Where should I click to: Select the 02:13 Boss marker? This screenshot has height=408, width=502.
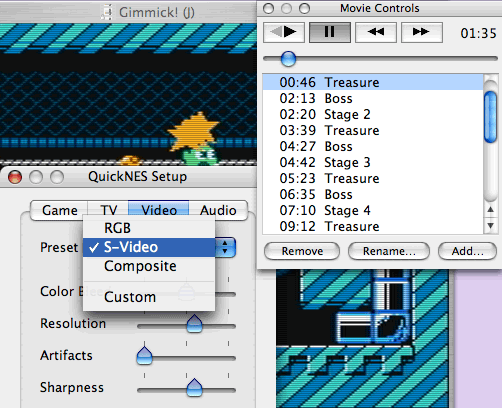click(373, 98)
